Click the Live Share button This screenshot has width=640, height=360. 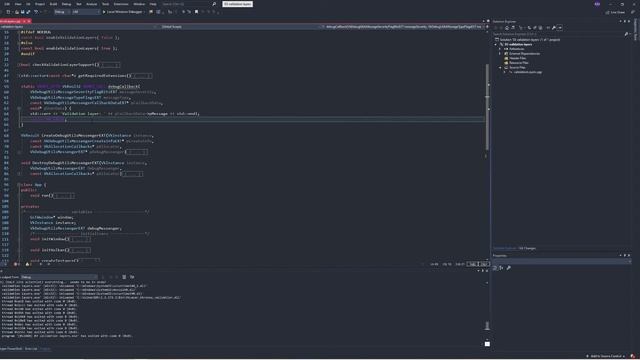615,12
